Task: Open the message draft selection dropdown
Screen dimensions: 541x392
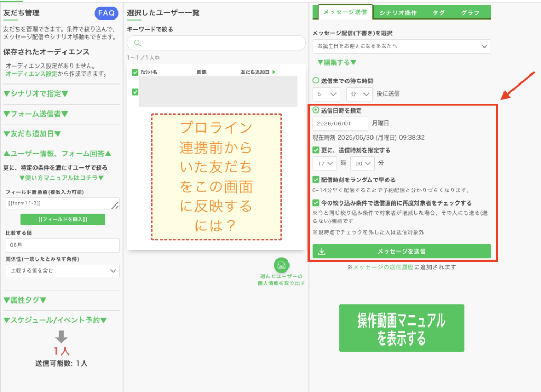Action: tap(402, 46)
